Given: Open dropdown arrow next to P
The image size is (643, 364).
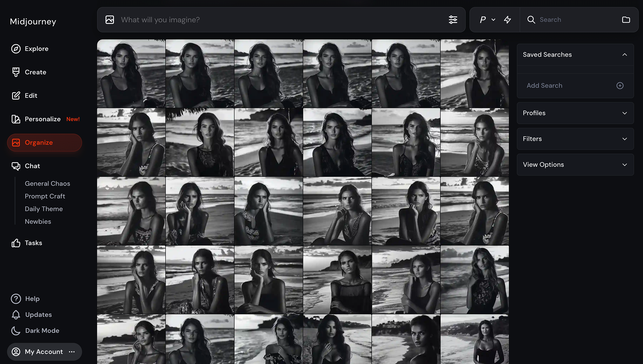Looking at the screenshot, I should point(493,20).
